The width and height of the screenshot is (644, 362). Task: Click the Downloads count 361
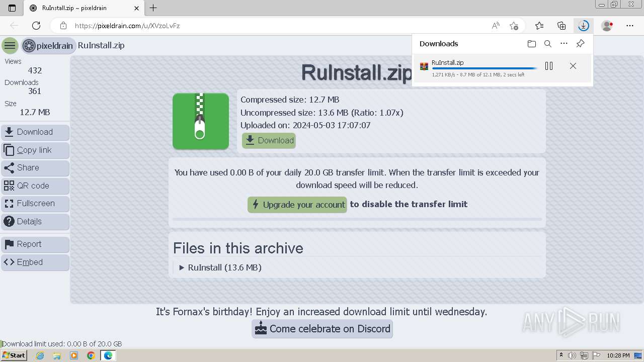point(35,91)
